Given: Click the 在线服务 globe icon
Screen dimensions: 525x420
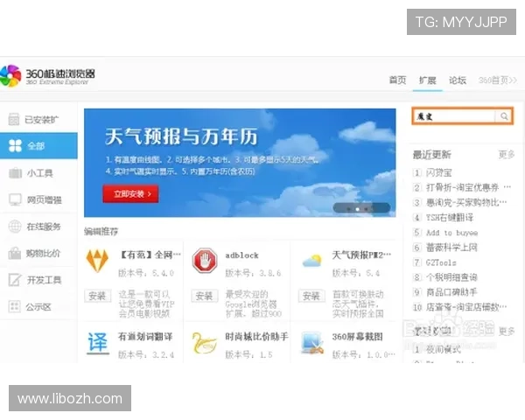Looking at the screenshot, I should click(15, 227).
